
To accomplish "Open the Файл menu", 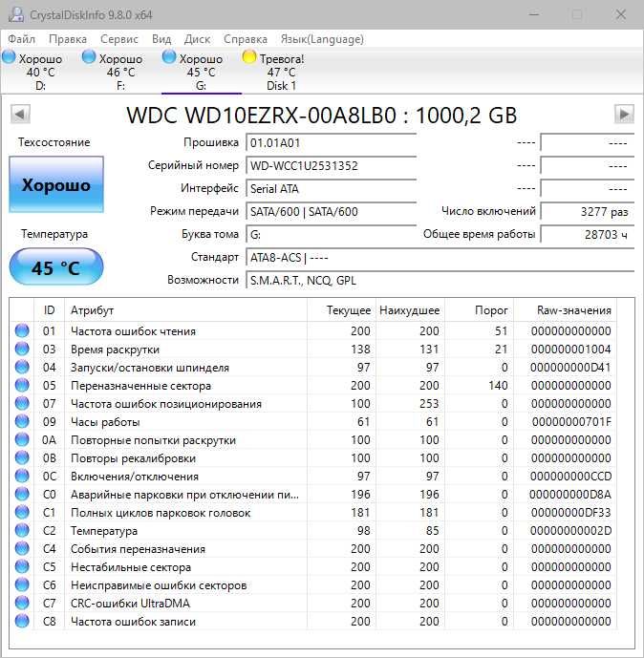I will [x=21, y=39].
